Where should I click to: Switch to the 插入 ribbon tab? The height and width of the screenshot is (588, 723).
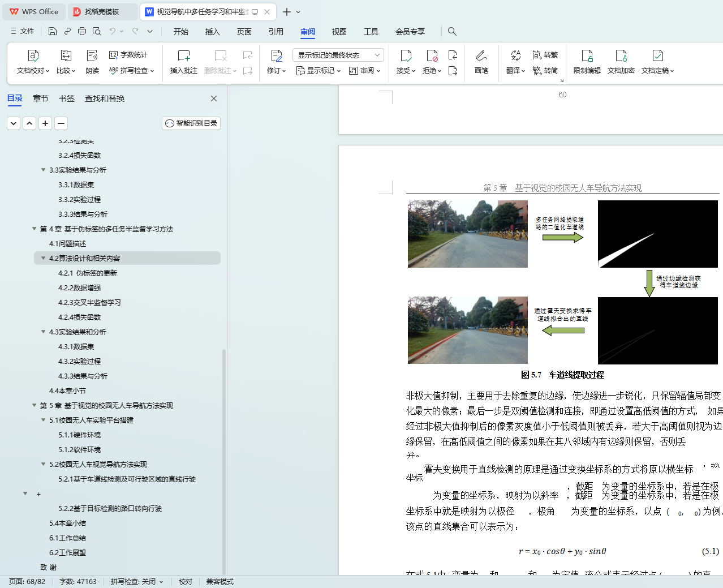pyautogui.click(x=213, y=32)
